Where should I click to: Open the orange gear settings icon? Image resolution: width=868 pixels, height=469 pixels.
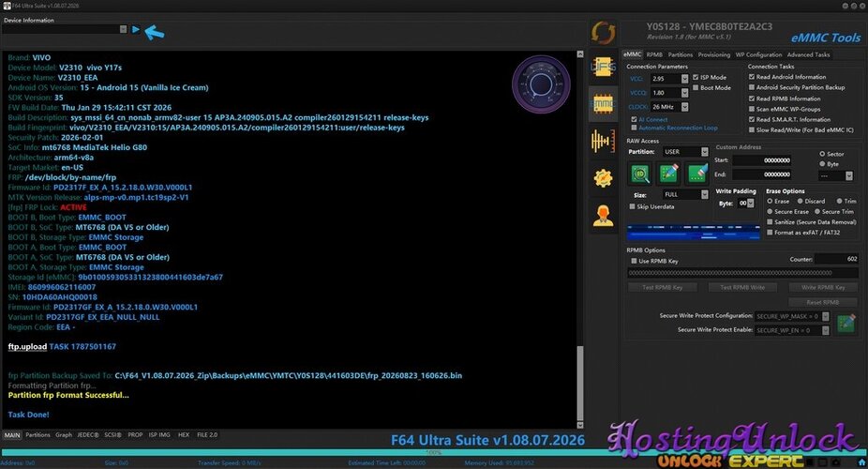coord(603,178)
